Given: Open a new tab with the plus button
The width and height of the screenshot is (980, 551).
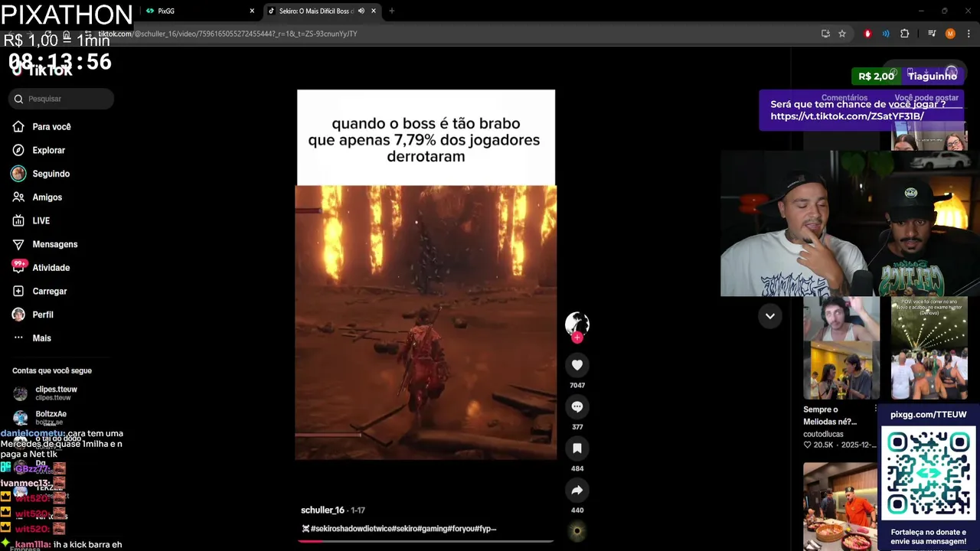Looking at the screenshot, I should click(391, 11).
